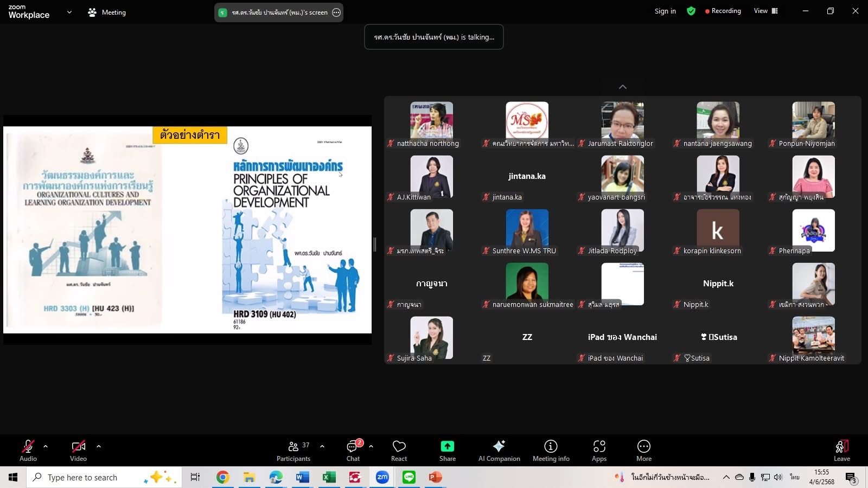The image size is (868, 488).
Task: Open the Apps button
Action: coord(599,450)
